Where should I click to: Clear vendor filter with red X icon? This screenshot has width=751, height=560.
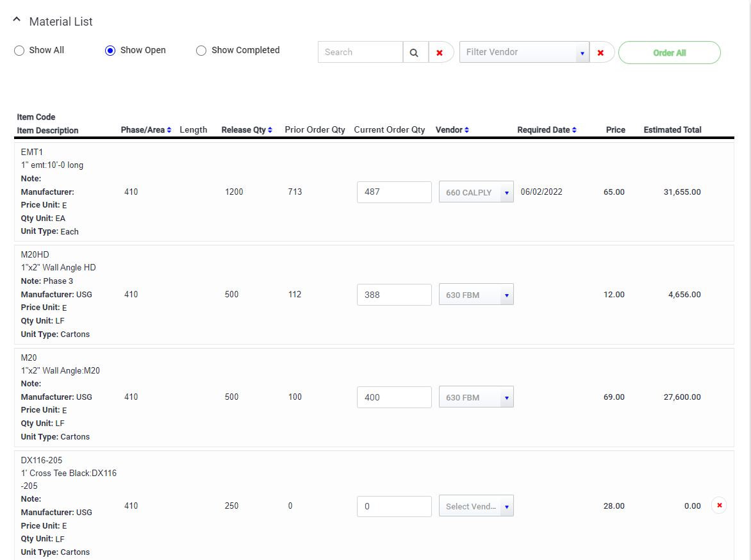(600, 53)
